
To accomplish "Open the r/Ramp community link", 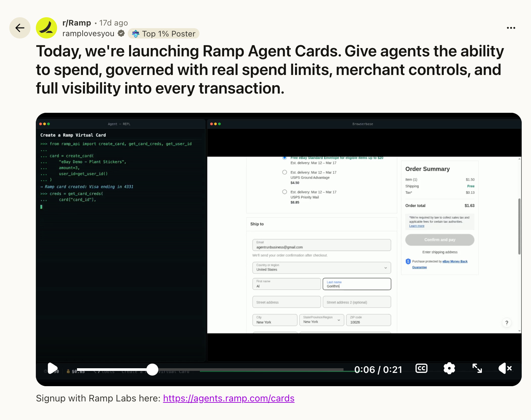I will pos(77,23).
